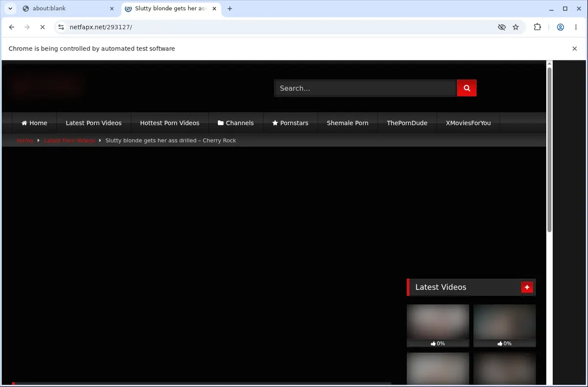This screenshot has height=387, width=588.
Task: Close the about:blank tab
Action: tap(112, 8)
